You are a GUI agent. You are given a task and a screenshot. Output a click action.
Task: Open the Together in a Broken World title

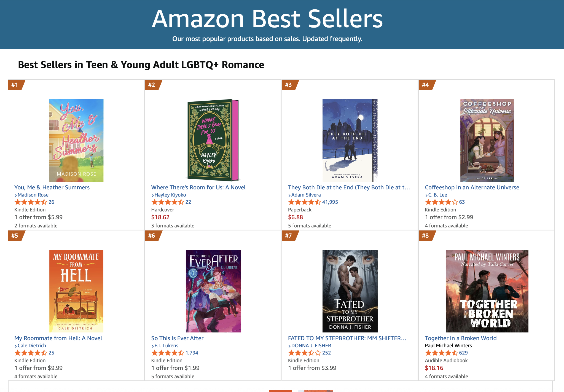coord(461,338)
